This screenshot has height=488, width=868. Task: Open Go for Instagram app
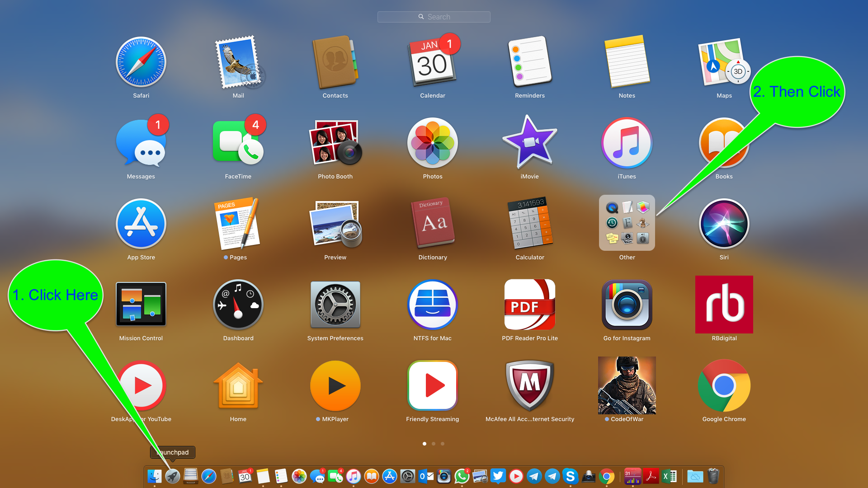627,305
